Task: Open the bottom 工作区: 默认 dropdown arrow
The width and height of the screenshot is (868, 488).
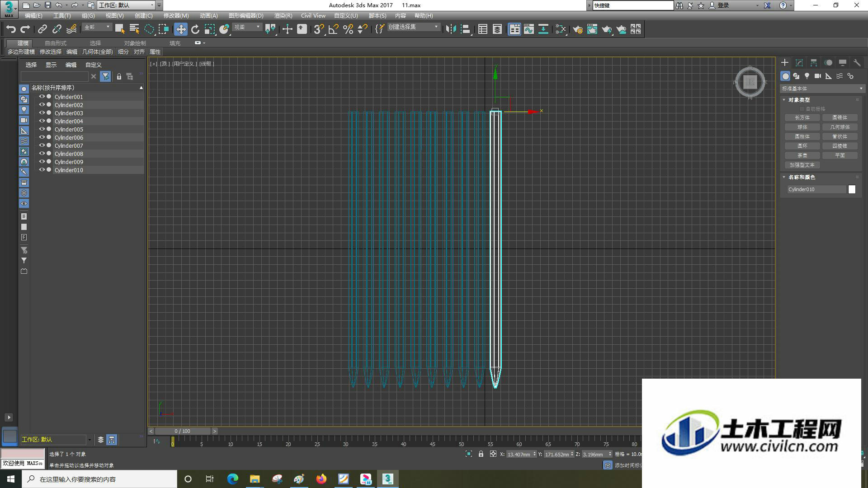Action: point(90,440)
